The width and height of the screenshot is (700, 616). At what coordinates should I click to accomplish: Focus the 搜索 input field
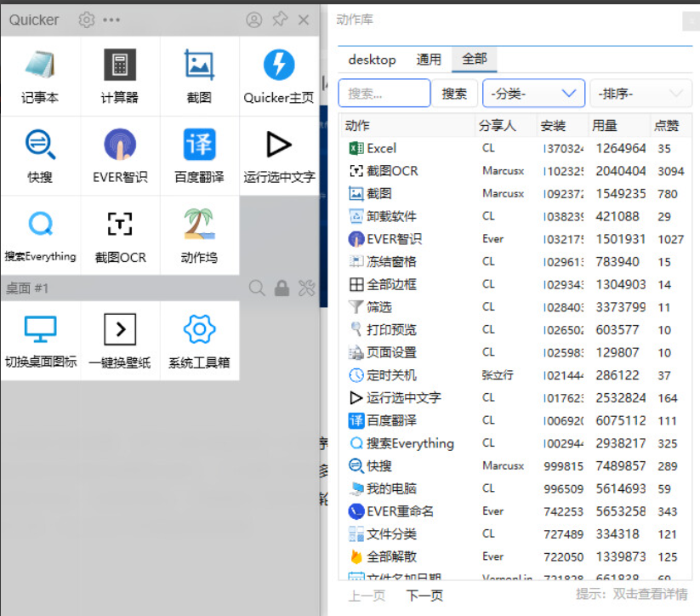384,94
